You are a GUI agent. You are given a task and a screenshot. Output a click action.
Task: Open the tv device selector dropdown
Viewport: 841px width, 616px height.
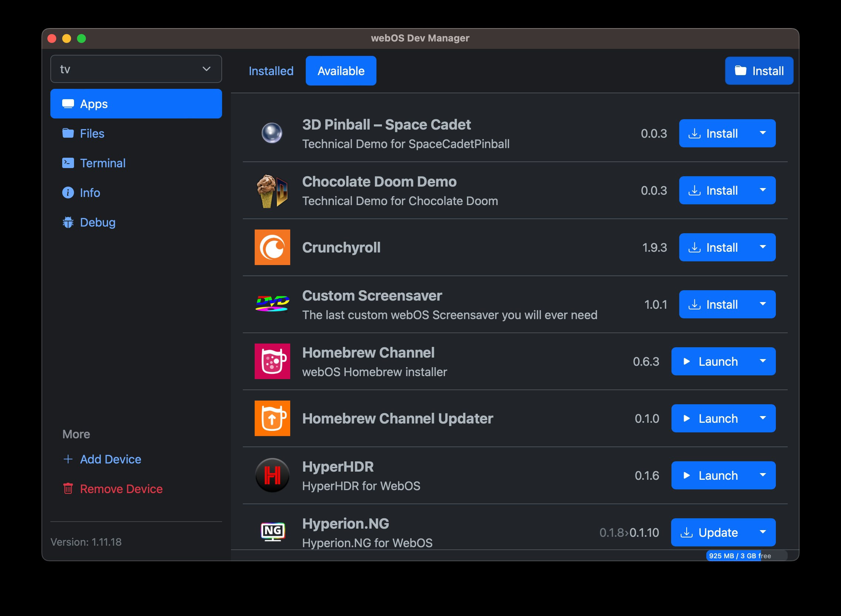(136, 69)
